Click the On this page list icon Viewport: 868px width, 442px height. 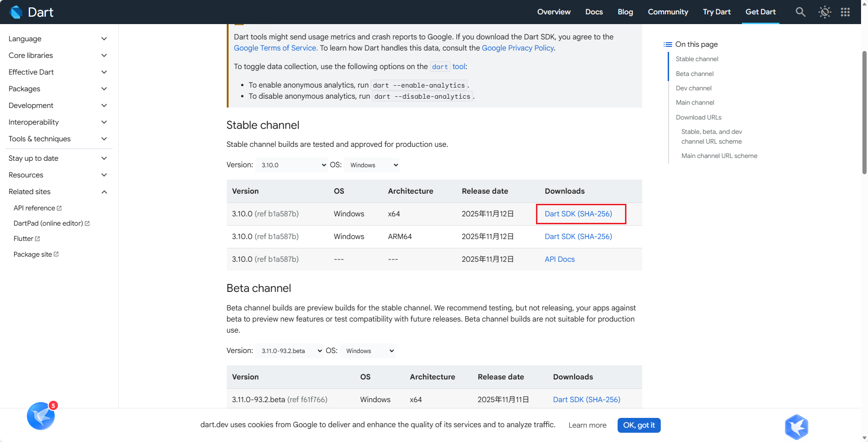pos(668,44)
